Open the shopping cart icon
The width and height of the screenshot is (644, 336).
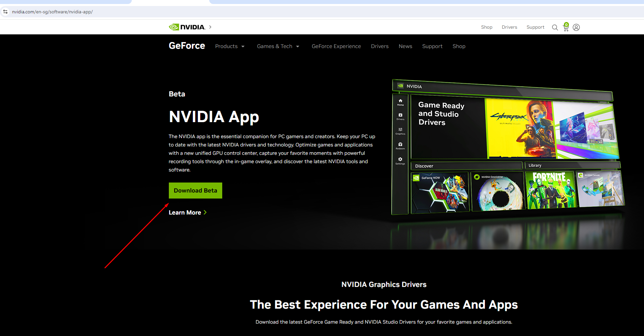566,28
